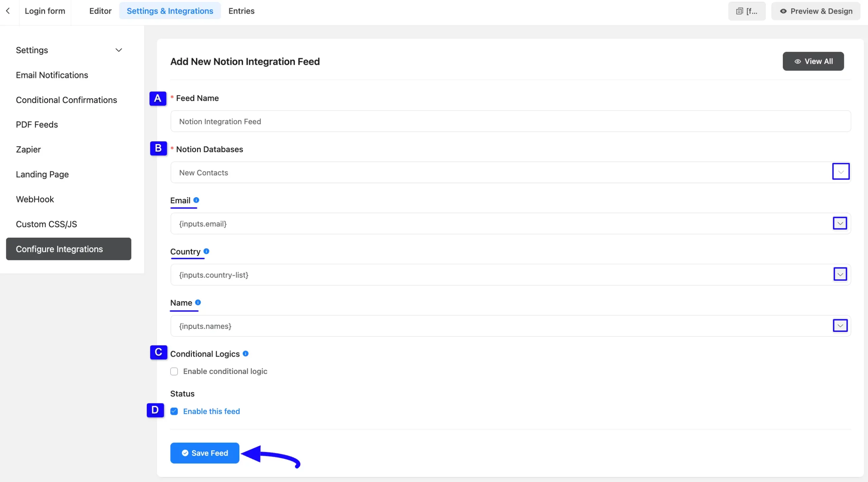Open the Entries tab

coord(241,11)
